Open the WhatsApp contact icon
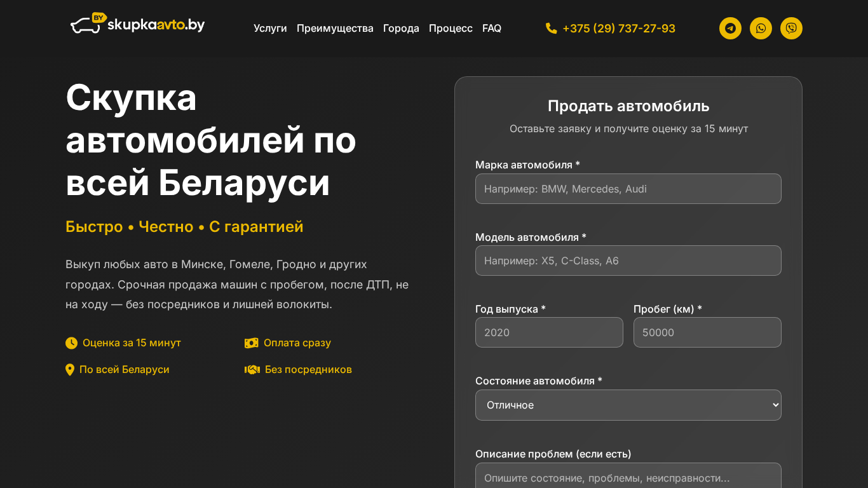This screenshot has height=488, width=868. coord(761,28)
